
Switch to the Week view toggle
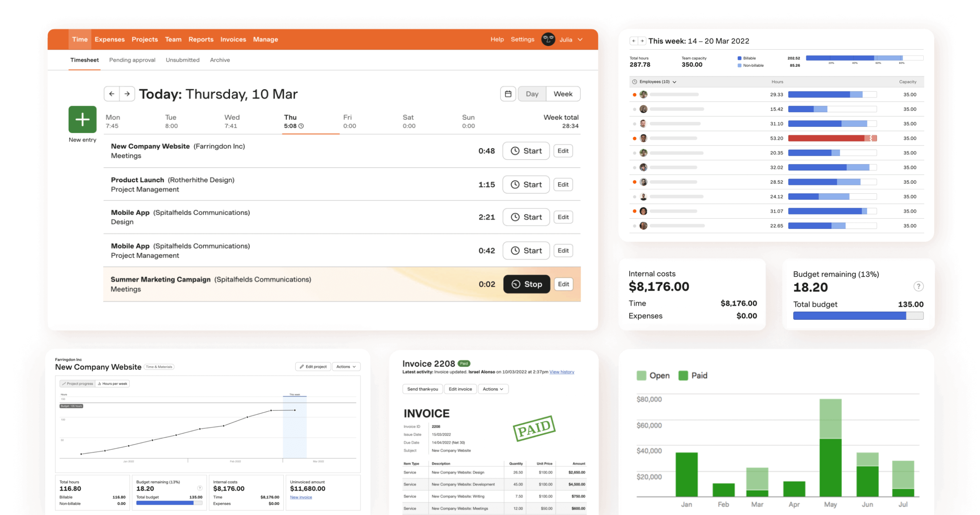point(562,94)
